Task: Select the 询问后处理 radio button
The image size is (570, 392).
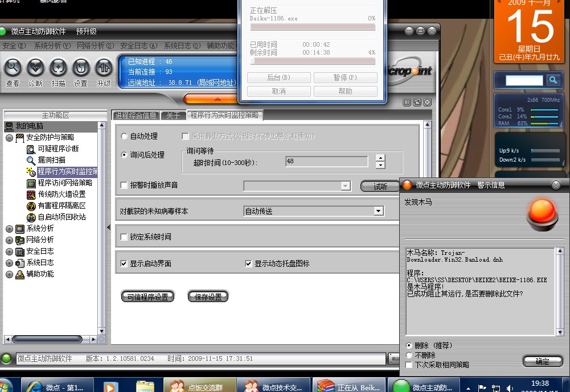Action: [124, 155]
